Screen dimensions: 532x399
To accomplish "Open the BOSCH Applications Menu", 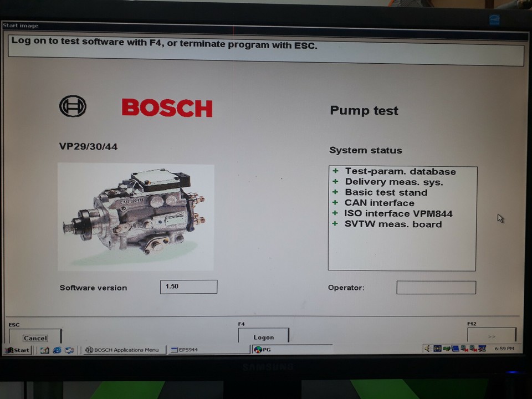I will point(122,350).
